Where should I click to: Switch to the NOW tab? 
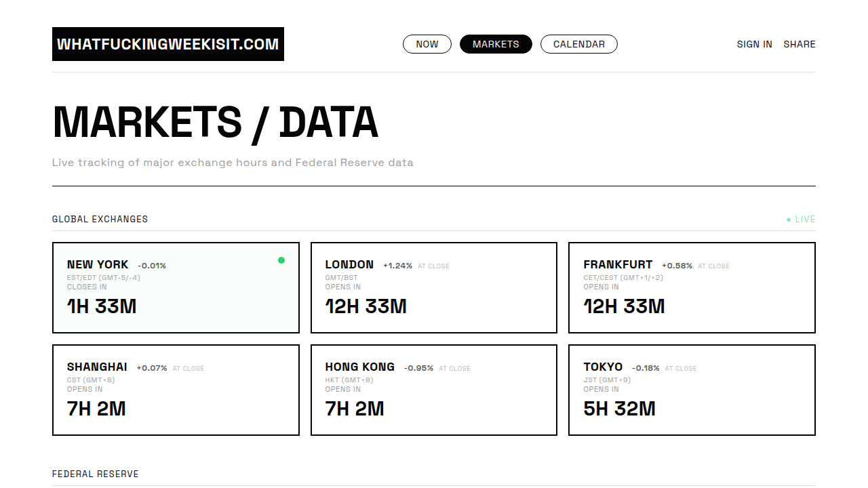pos(427,44)
